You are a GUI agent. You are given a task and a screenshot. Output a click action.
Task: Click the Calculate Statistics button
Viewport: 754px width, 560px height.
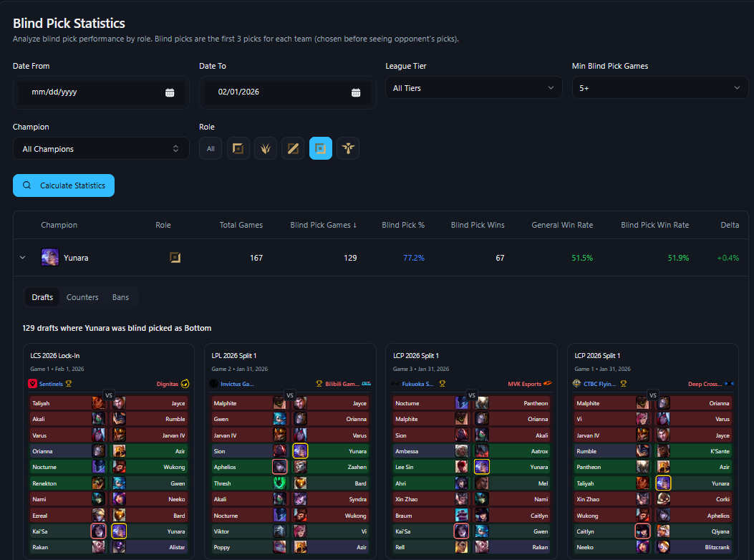64,185
